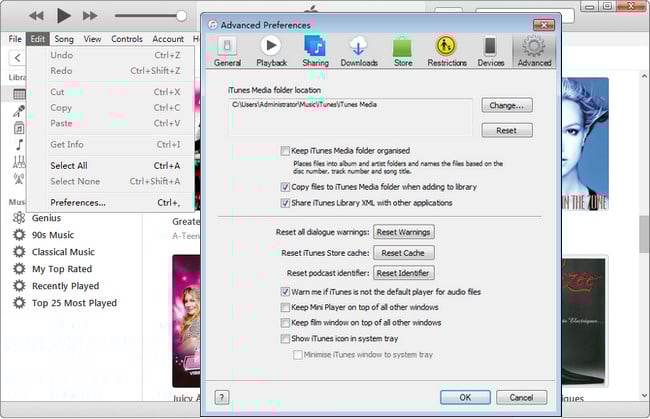
Task: Enable Keep Mini Player on top
Action: (x=285, y=307)
